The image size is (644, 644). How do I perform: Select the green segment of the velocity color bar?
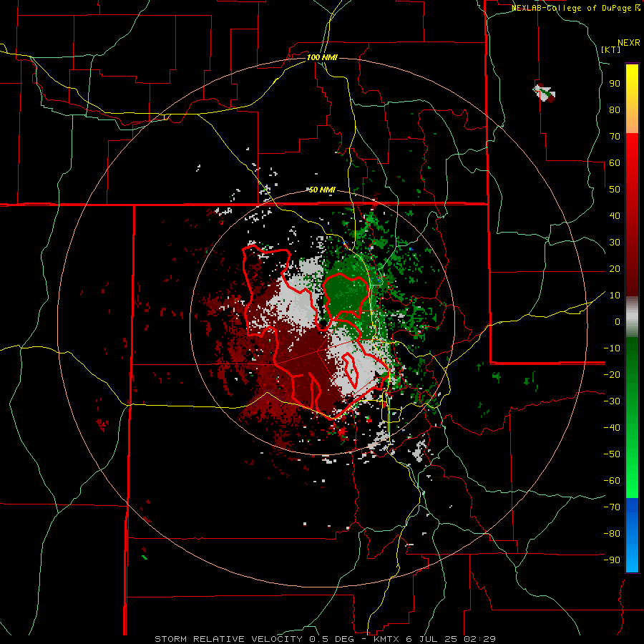point(632,418)
